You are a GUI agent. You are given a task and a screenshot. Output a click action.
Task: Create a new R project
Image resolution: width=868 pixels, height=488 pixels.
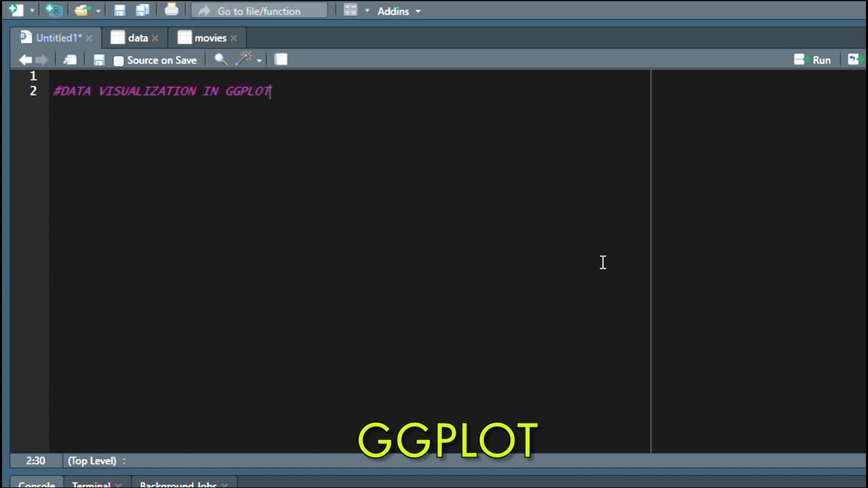point(54,10)
